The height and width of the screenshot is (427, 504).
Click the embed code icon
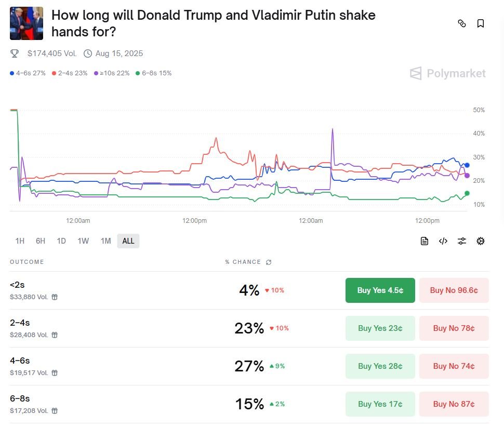[443, 241]
